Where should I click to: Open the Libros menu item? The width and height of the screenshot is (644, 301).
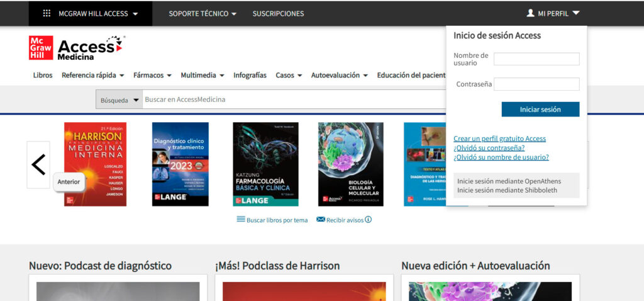click(43, 76)
